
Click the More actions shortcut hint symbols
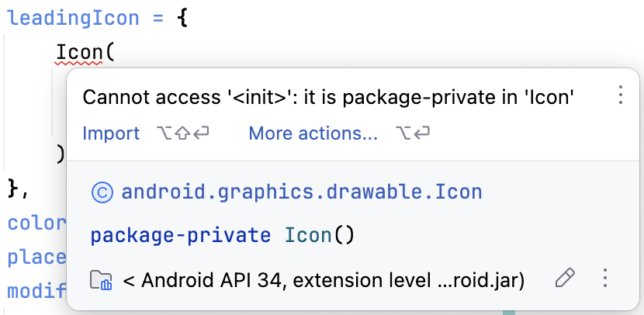coord(413,133)
